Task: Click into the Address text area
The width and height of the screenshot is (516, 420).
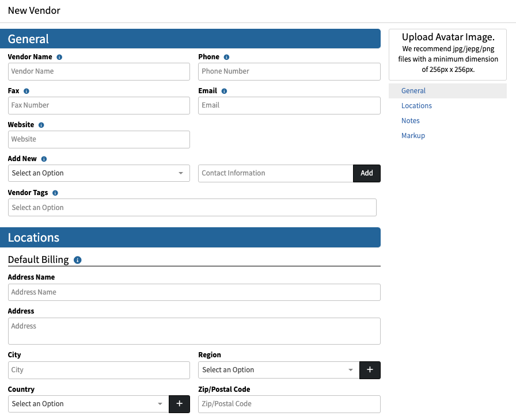Action: coord(194,331)
